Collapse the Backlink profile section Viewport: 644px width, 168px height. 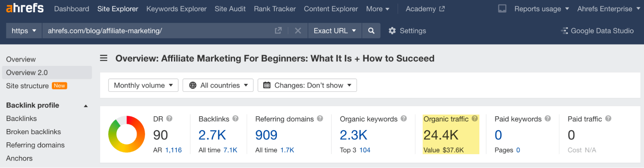tap(86, 106)
